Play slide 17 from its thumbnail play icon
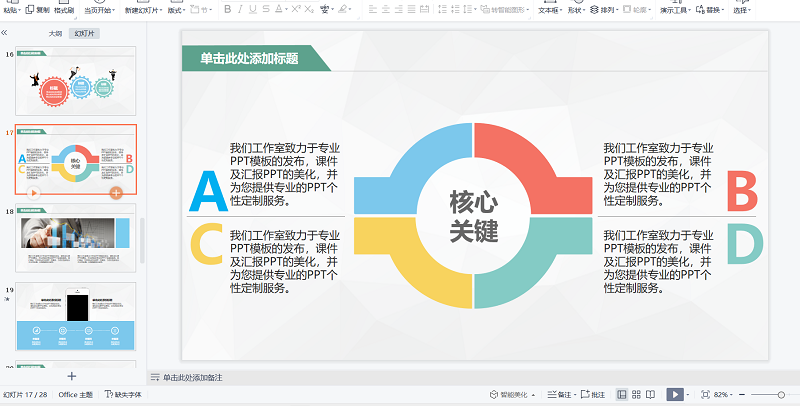This screenshot has height=406, width=800. [34, 191]
